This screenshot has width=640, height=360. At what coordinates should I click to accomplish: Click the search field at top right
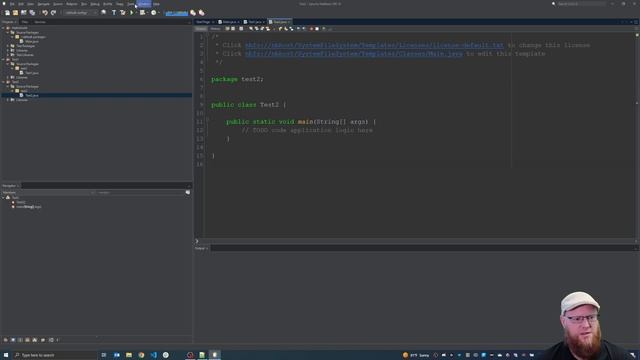coord(581,4)
